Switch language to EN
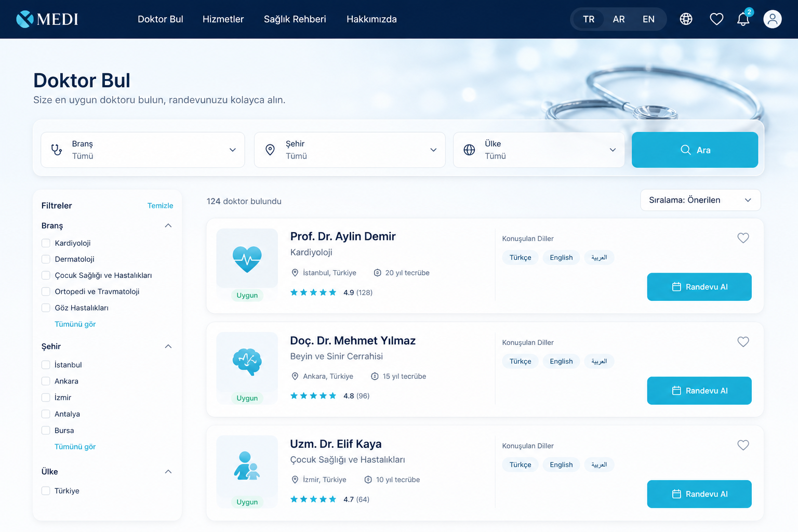 (x=648, y=19)
